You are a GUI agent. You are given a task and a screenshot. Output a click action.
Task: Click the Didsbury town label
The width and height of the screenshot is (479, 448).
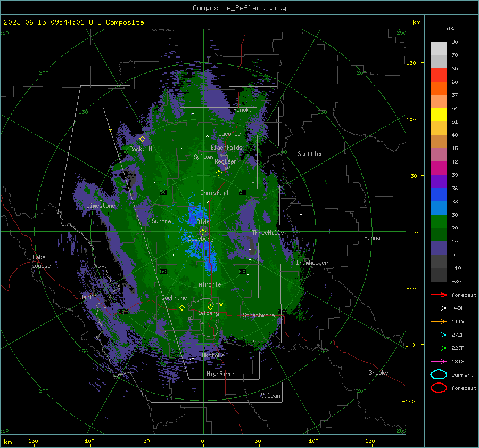click(x=201, y=239)
